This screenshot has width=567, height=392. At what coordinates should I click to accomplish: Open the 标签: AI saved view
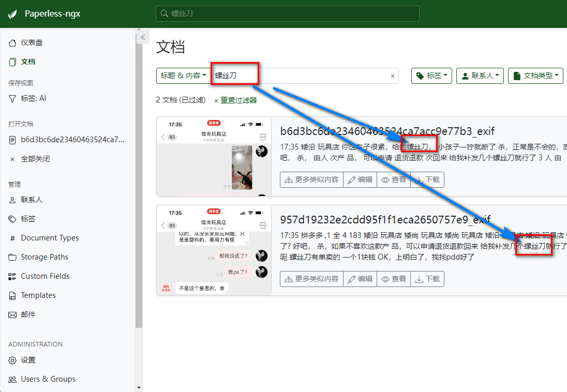click(33, 98)
